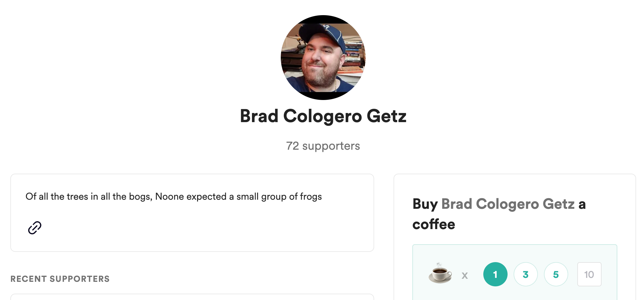Image resolution: width=644 pixels, height=300 pixels.
Task: Click gray creator name in the Buy heading
Action: (x=508, y=204)
